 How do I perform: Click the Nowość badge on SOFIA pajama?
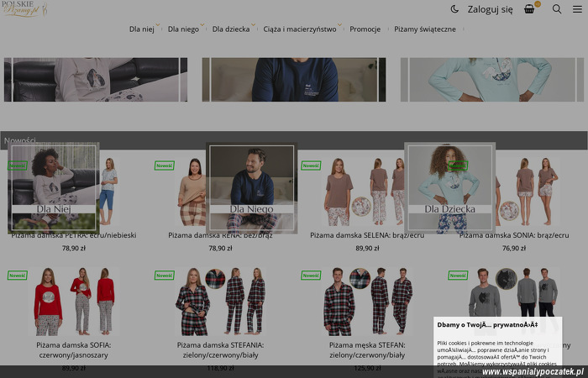[17, 275]
